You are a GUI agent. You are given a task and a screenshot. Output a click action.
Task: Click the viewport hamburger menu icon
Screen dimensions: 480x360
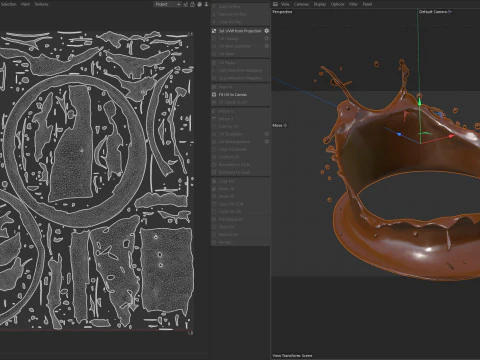coord(275,4)
